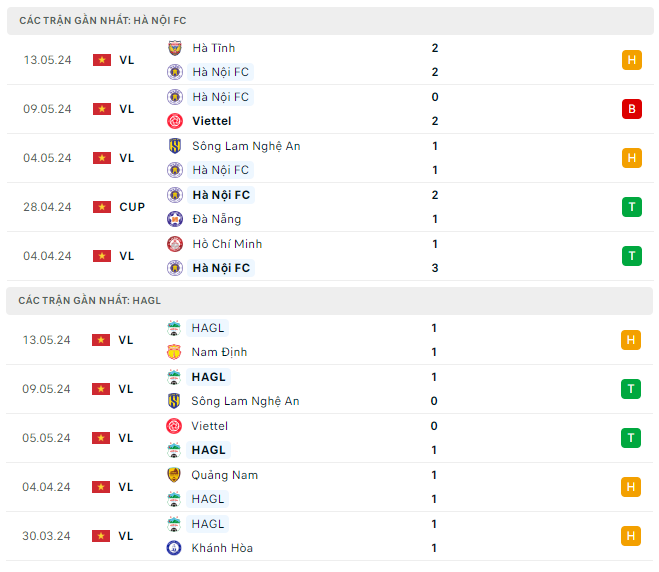
Task: Click the Nam Định team crest icon
Action: coord(175,352)
